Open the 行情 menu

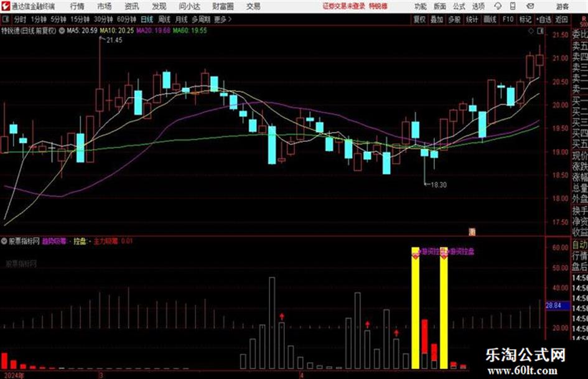pyautogui.click(x=77, y=6)
